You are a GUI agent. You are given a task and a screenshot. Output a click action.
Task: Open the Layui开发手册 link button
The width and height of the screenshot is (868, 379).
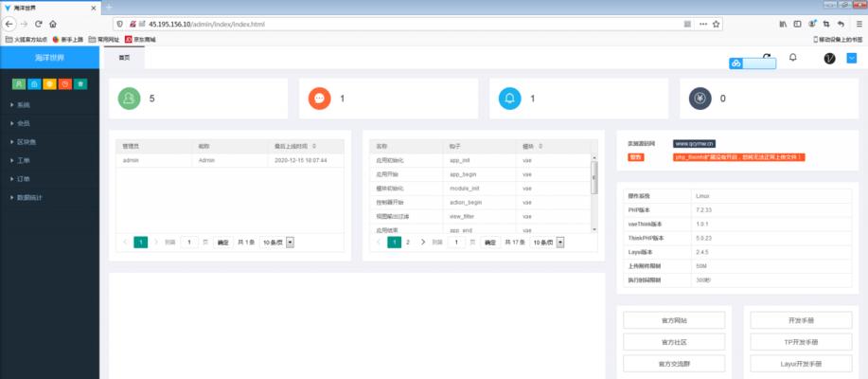(801, 364)
